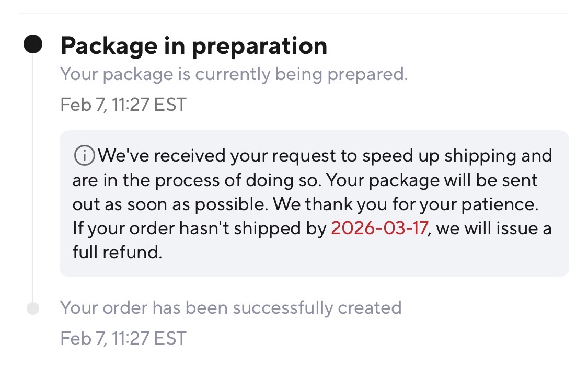The height and width of the screenshot is (366, 588).
Task: Select the Package in preparation heading
Action: (x=193, y=46)
